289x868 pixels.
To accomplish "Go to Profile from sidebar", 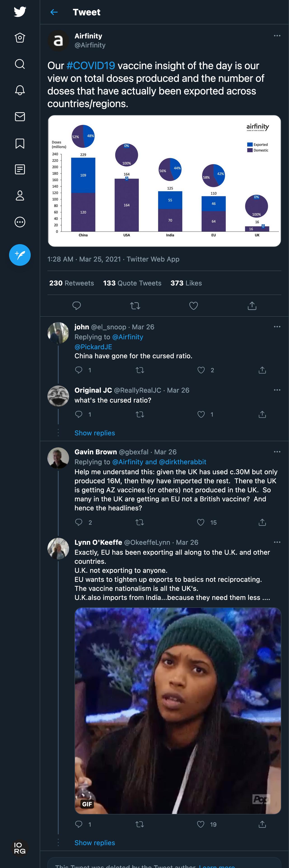I will tap(20, 196).
